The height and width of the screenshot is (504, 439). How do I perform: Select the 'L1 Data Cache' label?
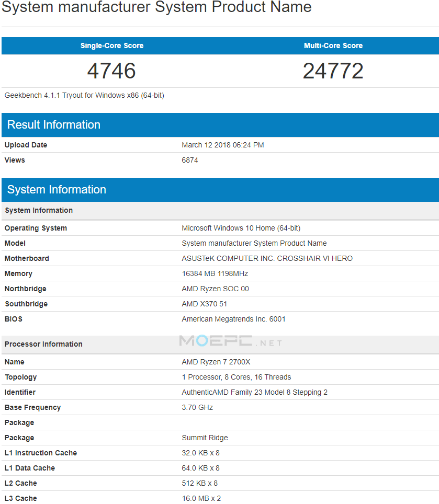(x=30, y=468)
